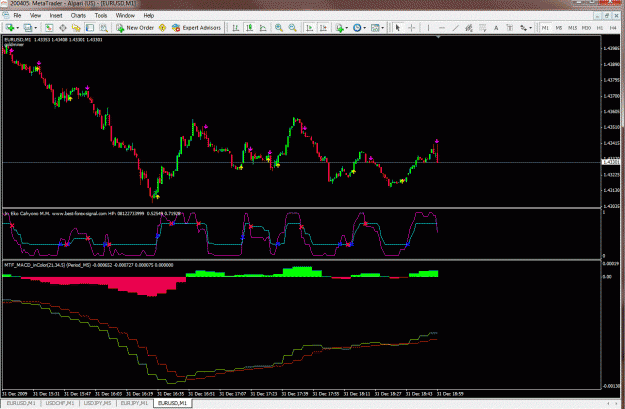The image size is (625, 409).
Task: Open the View menu
Action: click(x=35, y=16)
